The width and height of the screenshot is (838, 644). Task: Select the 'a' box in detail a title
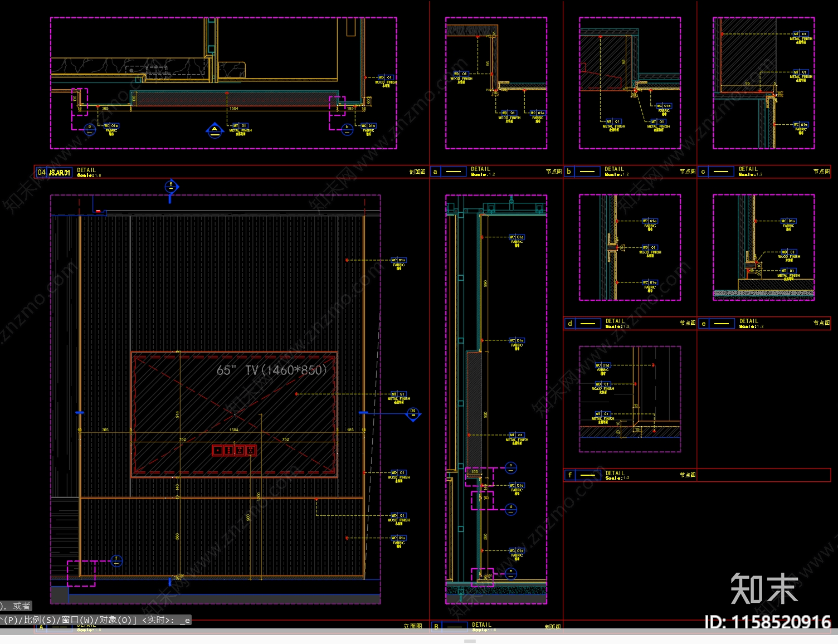click(x=435, y=172)
